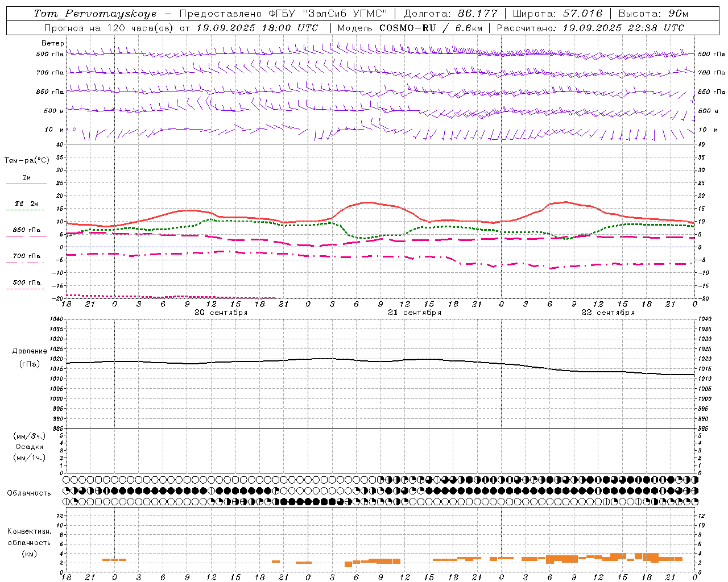Click the '850 гПа' temperature legend entry
The width and height of the screenshot is (728, 582).
[x=27, y=230]
